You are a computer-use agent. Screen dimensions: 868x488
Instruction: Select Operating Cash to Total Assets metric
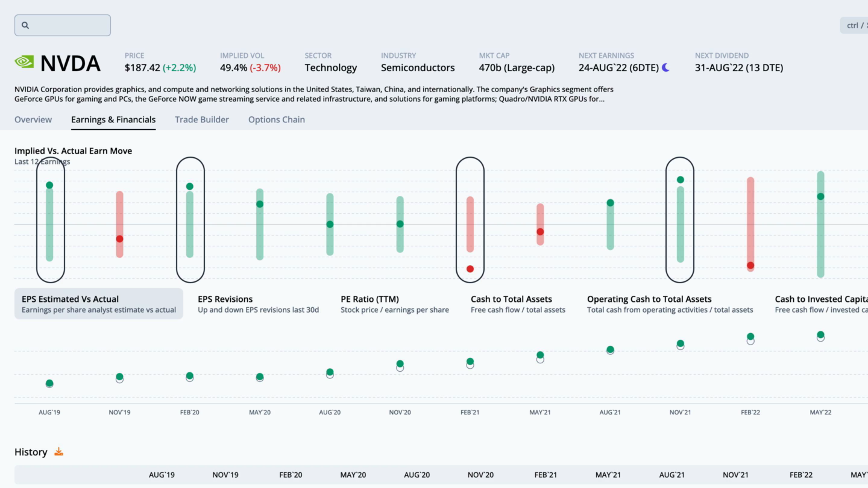point(670,304)
